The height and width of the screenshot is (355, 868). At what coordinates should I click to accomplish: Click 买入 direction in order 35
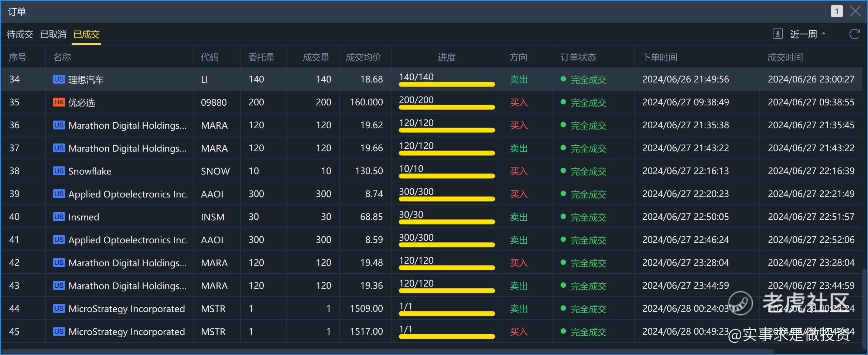click(519, 102)
